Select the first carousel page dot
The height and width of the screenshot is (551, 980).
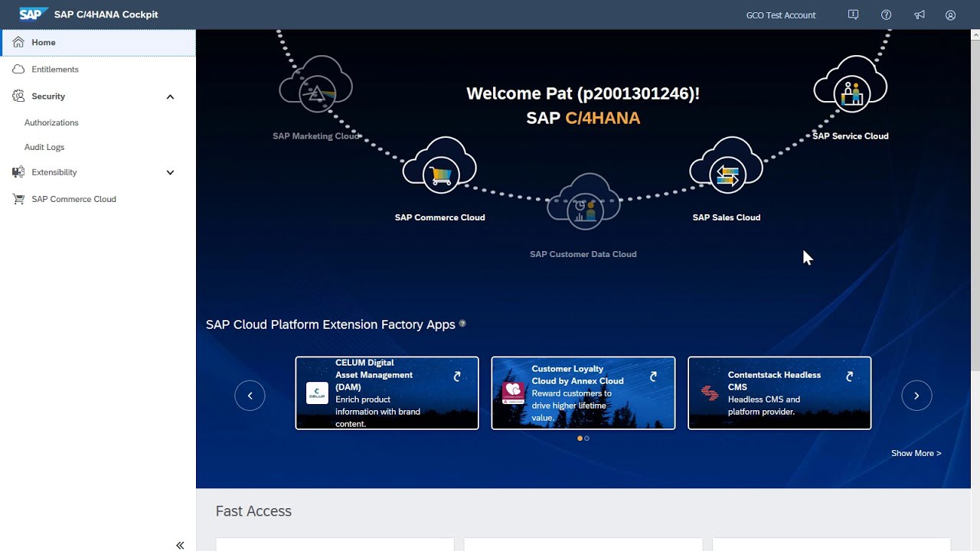tap(580, 439)
